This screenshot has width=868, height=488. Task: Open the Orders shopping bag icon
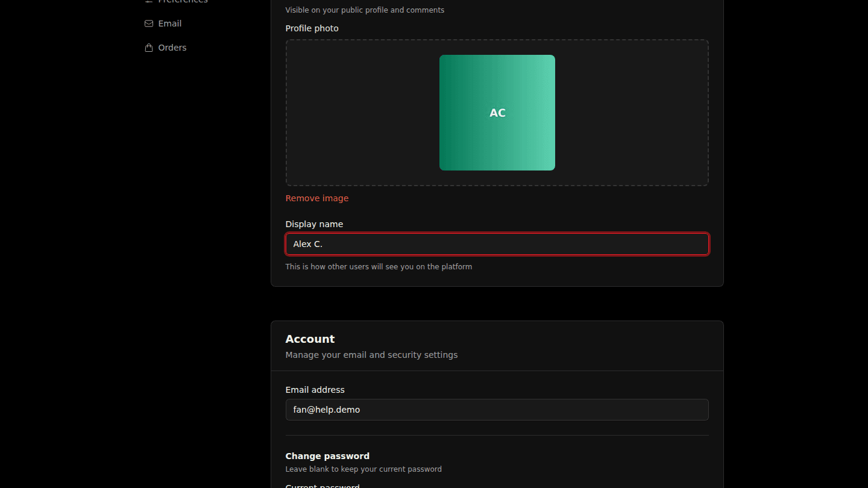click(x=149, y=48)
